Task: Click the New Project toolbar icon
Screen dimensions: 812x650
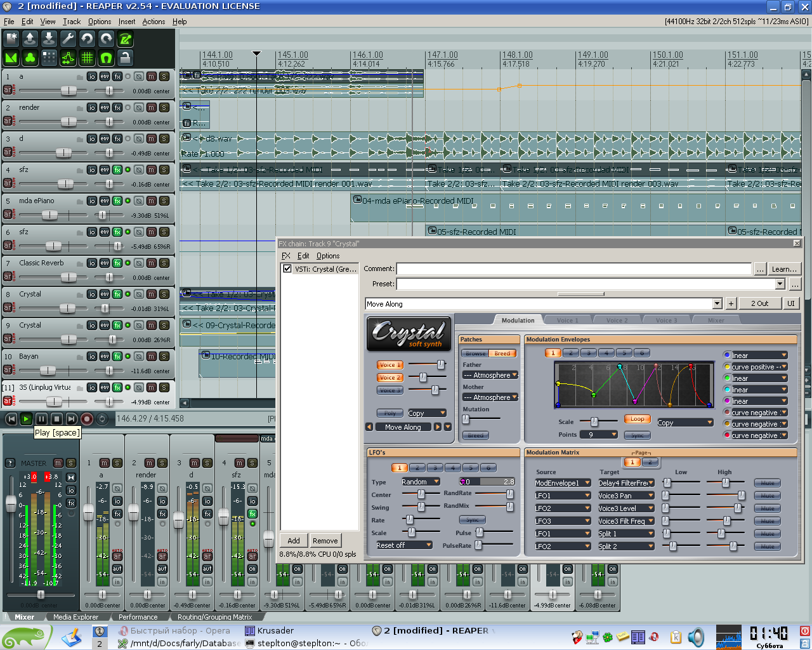Action: pyautogui.click(x=11, y=39)
